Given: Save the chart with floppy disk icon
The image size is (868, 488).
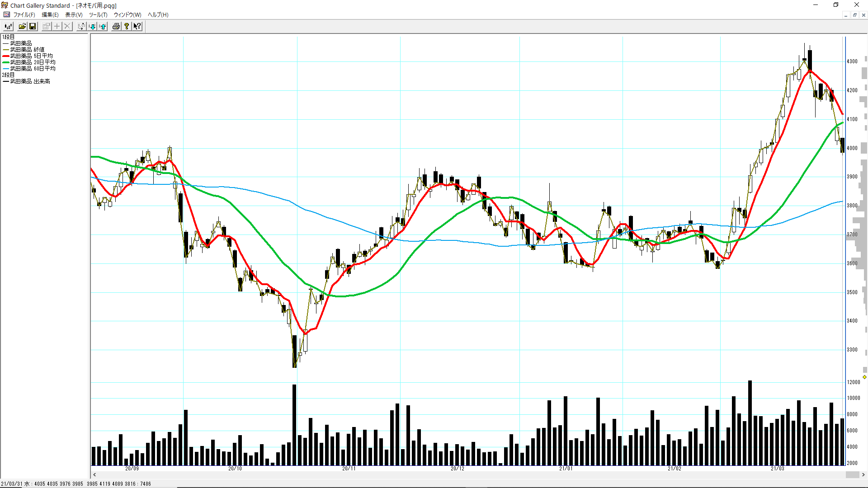Looking at the screenshot, I should [x=33, y=27].
